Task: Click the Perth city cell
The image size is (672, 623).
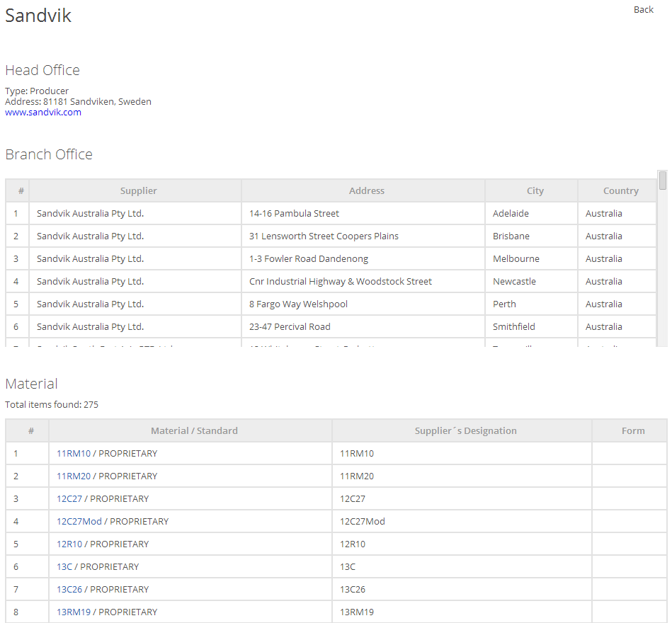Action: point(531,304)
